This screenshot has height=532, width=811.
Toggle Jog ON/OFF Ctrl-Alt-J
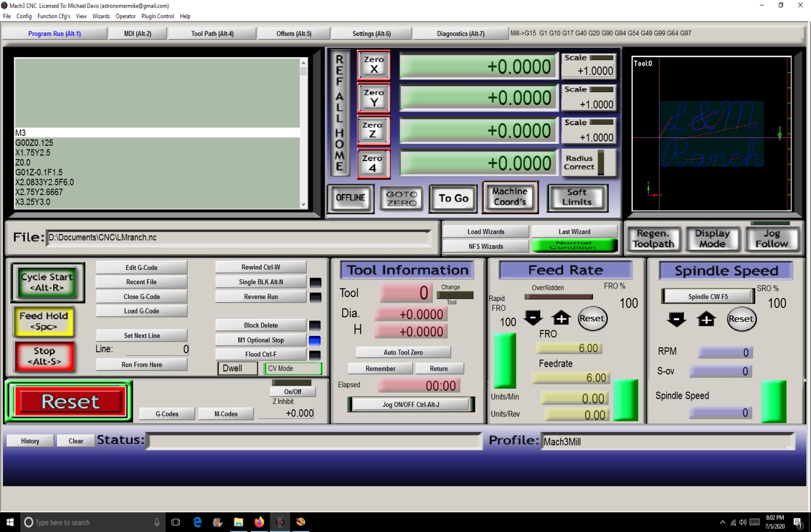[x=411, y=404]
